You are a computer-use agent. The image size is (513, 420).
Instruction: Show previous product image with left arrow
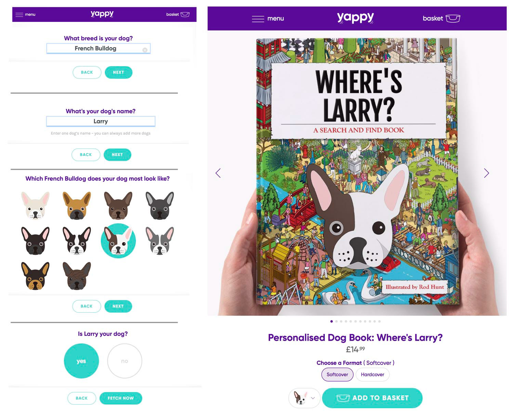[x=218, y=173]
